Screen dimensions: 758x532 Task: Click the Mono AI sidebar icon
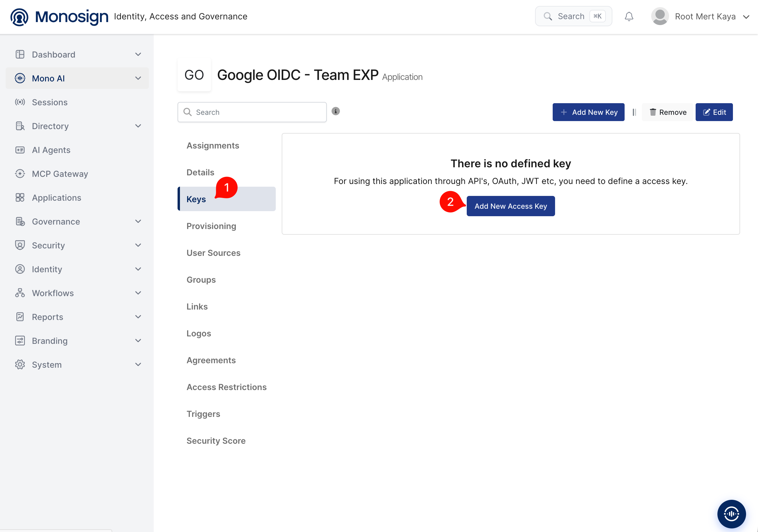pos(20,78)
